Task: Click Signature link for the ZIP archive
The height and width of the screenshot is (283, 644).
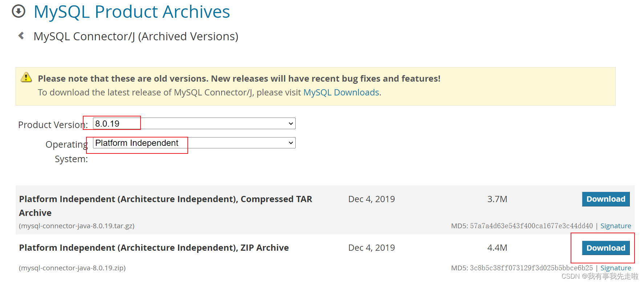Action: coord(616,268)
